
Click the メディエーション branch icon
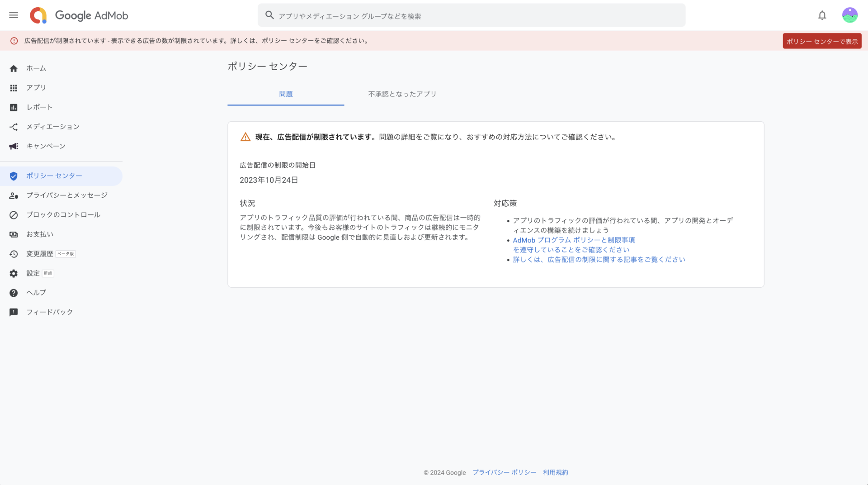tap(14, 127)
